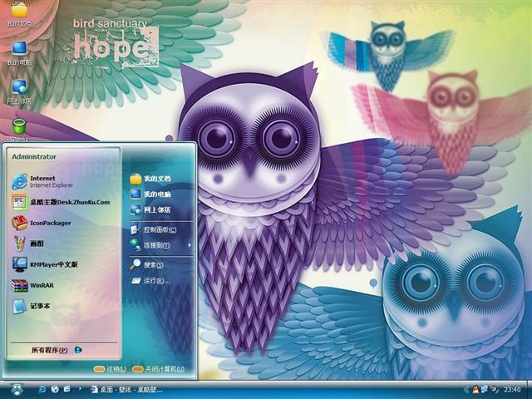Launch IconPackager from Start menu
Viewport: 532px width, 399px height.
(42, 223)
